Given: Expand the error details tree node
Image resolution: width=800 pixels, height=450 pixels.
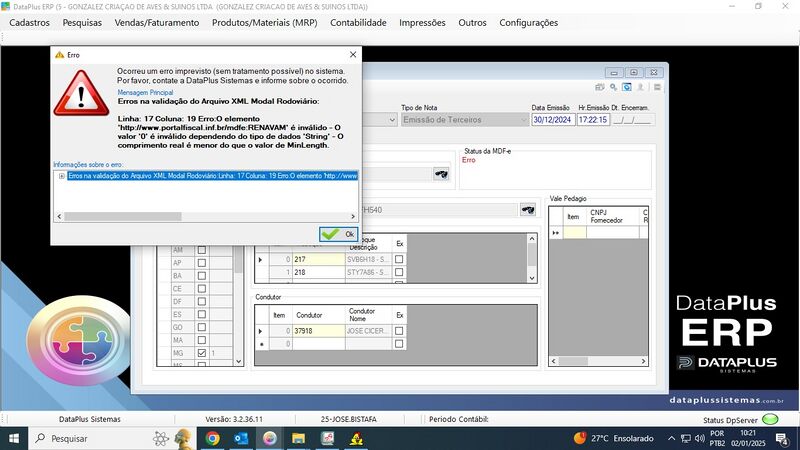Looking at the screenshot, I should coord(62,176).
